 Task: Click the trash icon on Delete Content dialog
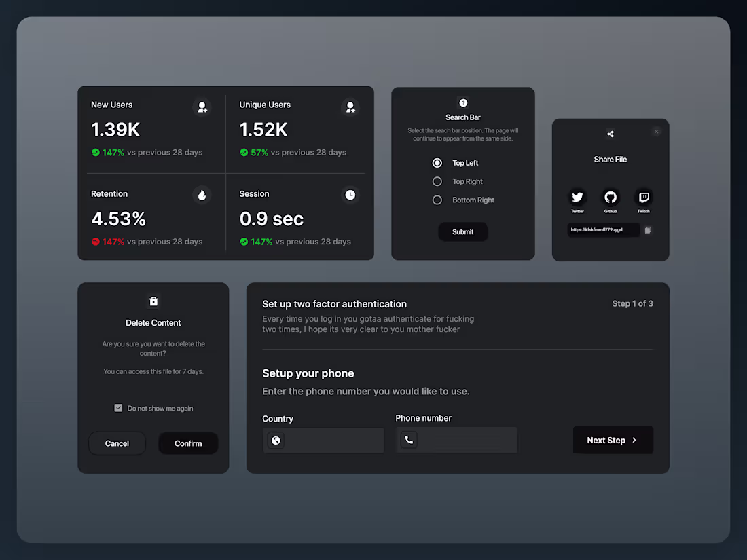pos(153,301)
